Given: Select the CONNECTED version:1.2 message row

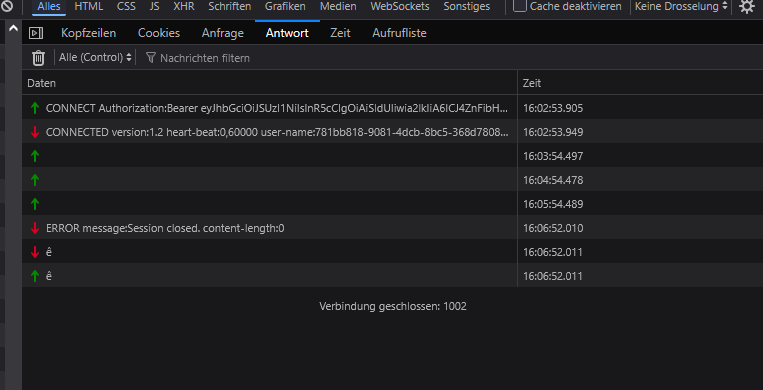Looking at the screenshot, I should tap(392, 132).
